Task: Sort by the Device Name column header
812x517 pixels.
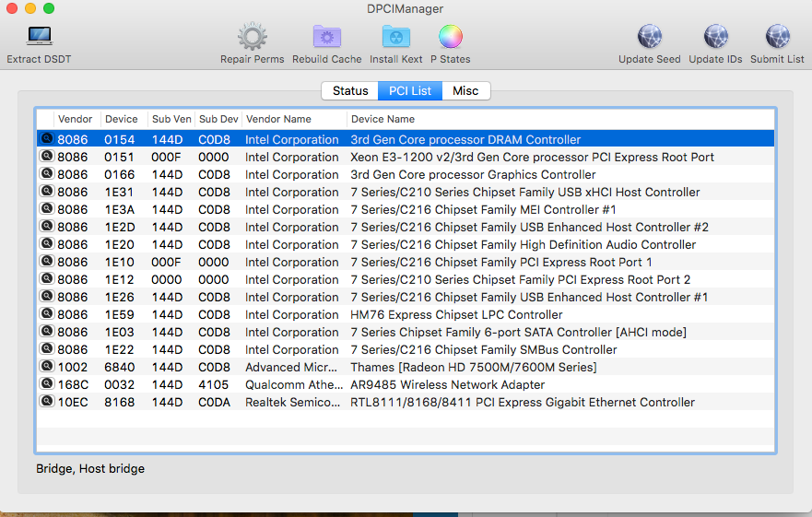Action: click(560, 119)
